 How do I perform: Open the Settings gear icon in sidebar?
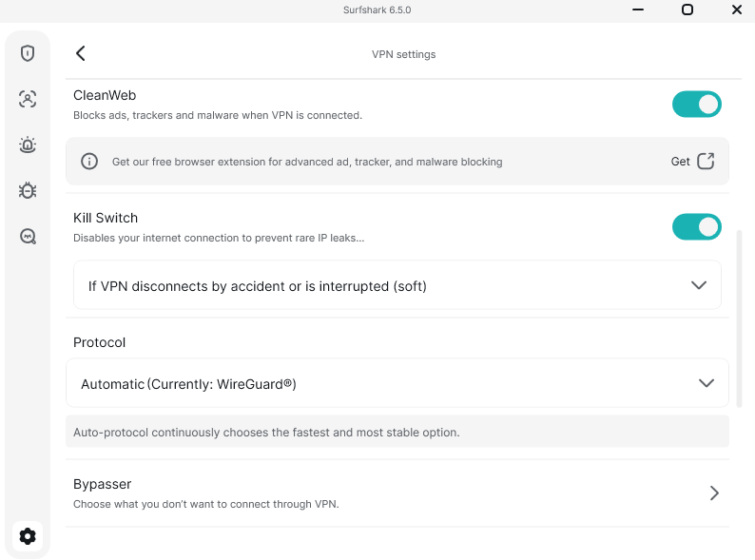pos(28,536)
